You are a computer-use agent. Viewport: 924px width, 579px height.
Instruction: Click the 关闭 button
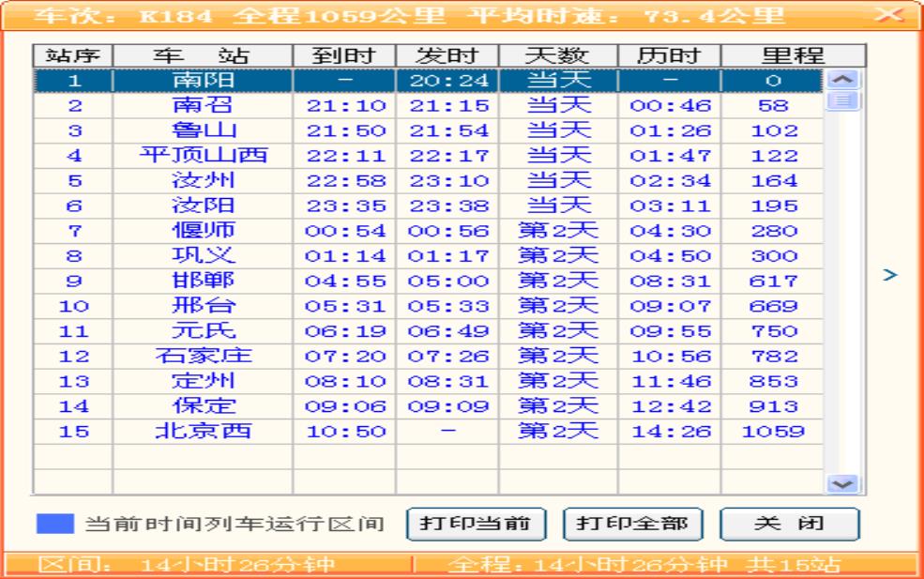click(789, 524)
